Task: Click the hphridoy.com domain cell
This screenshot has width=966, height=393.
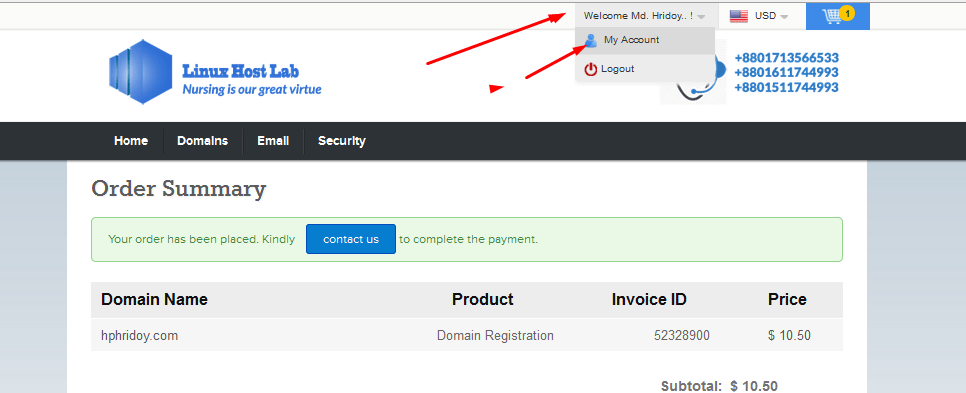Action: pyautogui.click(x=139, y=336)
